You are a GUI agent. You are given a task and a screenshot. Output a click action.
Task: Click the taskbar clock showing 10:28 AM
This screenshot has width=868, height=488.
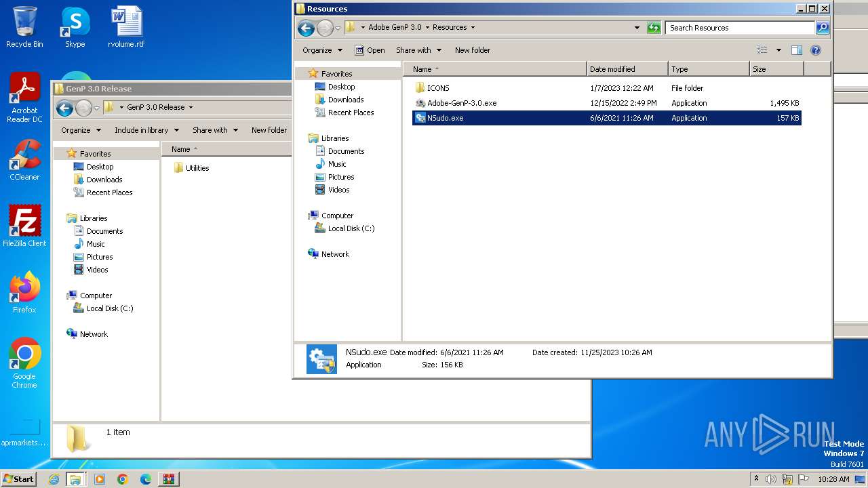point(833,479)
